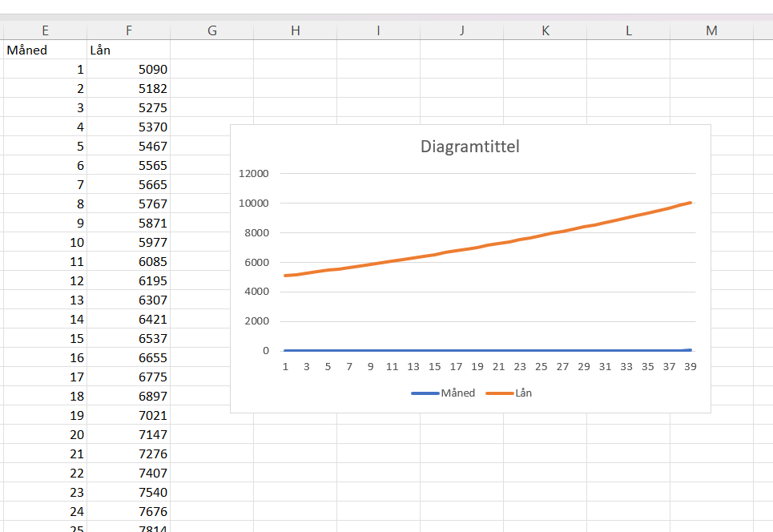Viewport: 773px width, 532px height.
Task: Click the month cell beside value 6537
Action: click(x=45, y=338)
